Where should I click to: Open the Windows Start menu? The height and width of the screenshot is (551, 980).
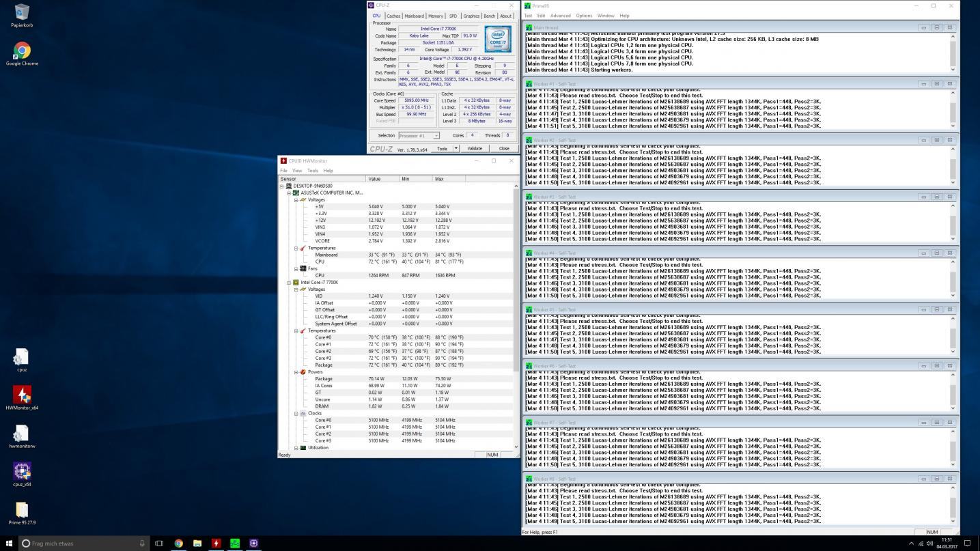[x=9, y=543]
